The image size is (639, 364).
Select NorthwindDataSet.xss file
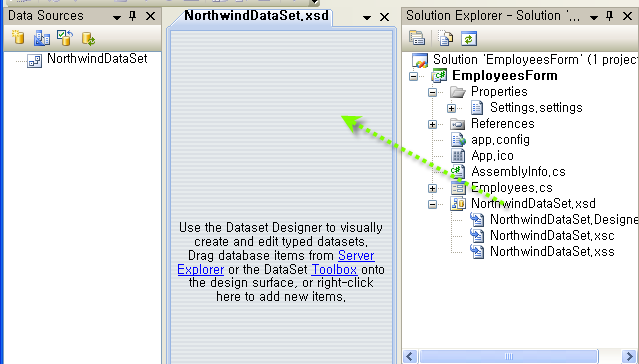click(x=542, y=251)
